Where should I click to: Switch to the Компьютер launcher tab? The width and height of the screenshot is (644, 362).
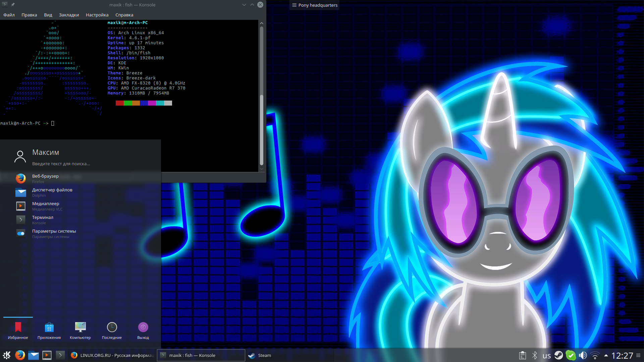click(x=80, y=330)
